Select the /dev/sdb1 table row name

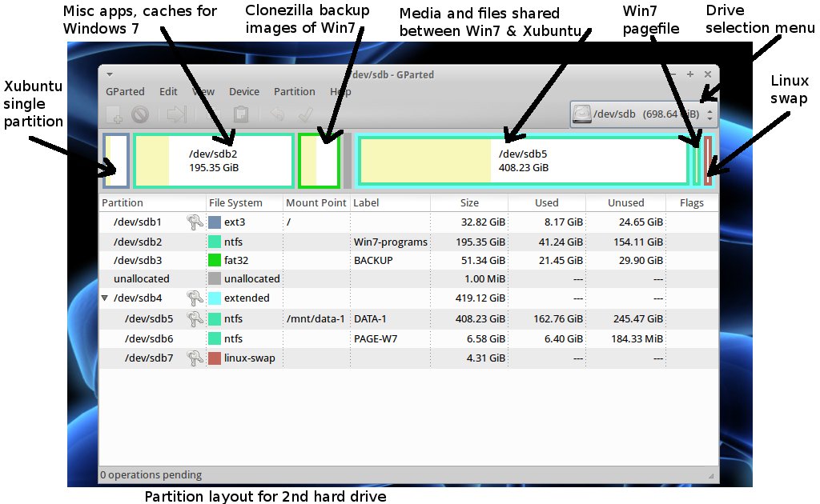(138, 222)
